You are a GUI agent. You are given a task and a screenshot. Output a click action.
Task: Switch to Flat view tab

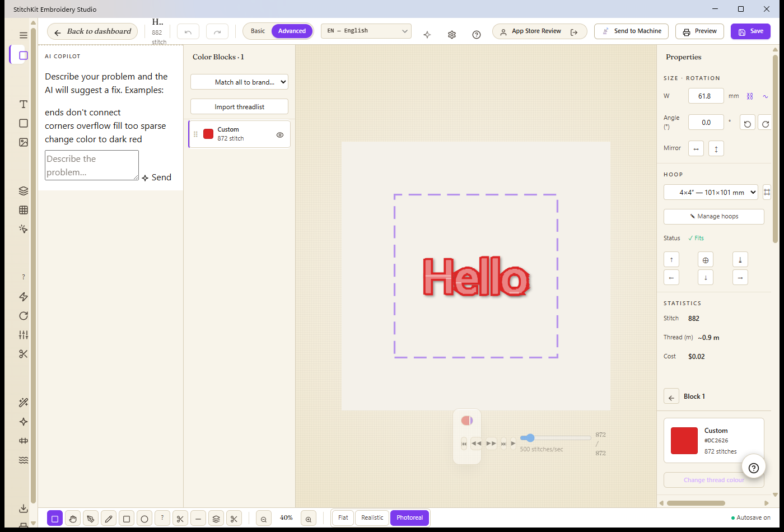(343, 518)
